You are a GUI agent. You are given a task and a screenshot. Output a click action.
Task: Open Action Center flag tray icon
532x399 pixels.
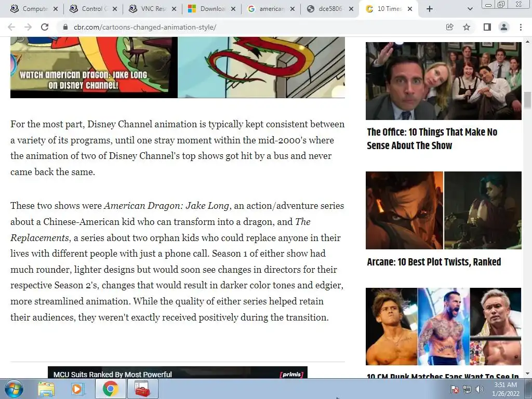coord(454,389)
